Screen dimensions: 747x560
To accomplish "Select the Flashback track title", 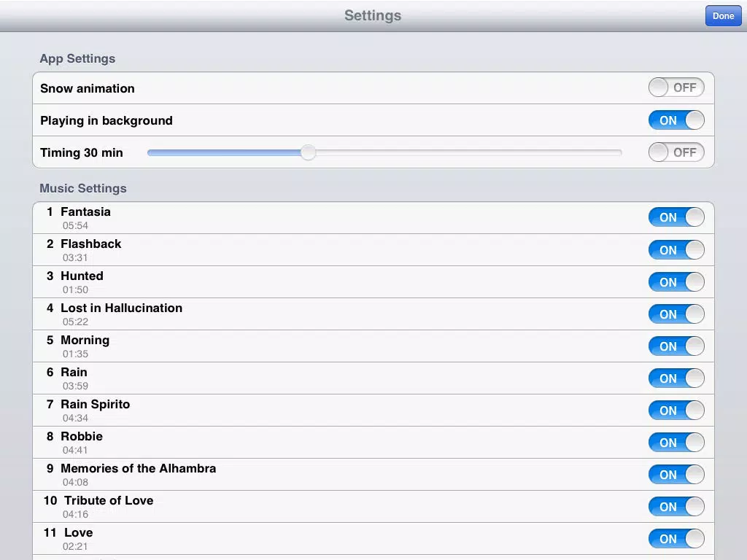I will click(91, 244).
